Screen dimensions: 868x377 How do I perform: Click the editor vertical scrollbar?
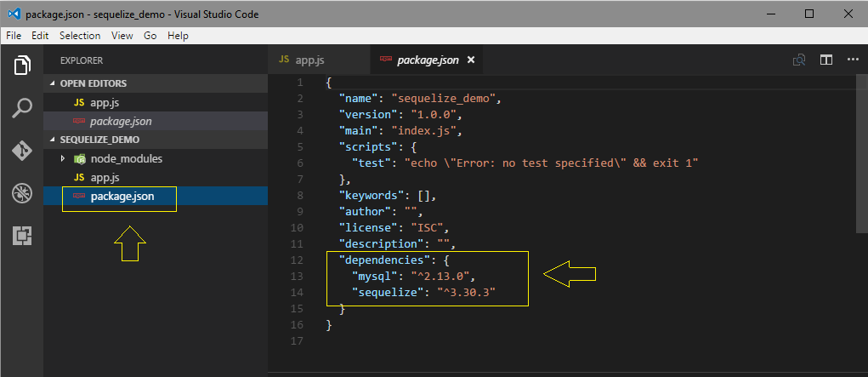pos(862,155)
